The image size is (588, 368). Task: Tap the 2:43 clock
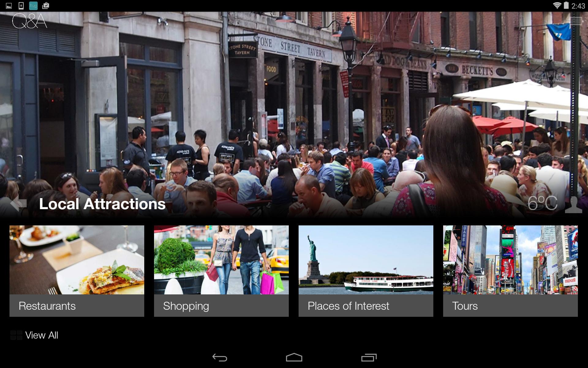(578, 6)
